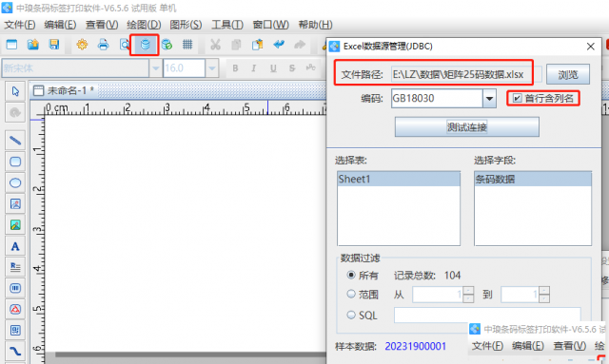The width and height of the screenshot is (609, 364).
Task: Click the printer icon
Action: pos(103,45)
